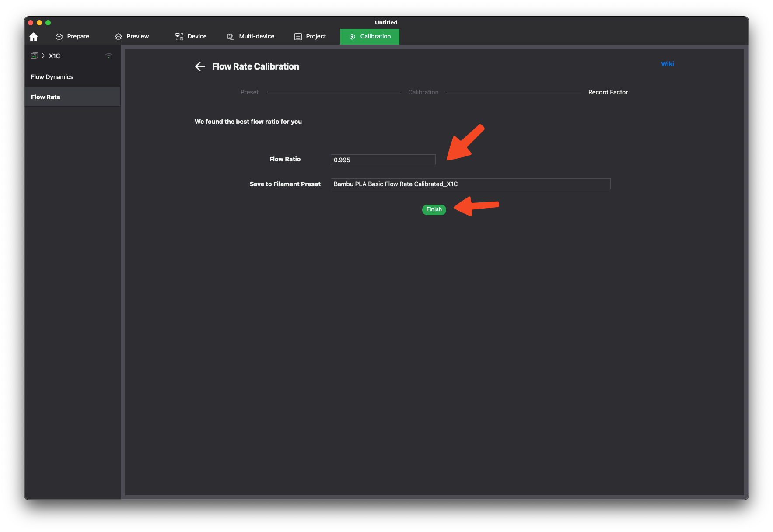Click the Home icon
The image size is (773, 532).
tap(34, 37)
